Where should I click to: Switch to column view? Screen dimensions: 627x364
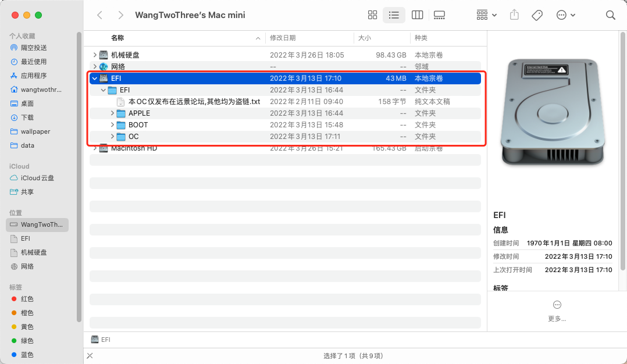coord(417,15)
